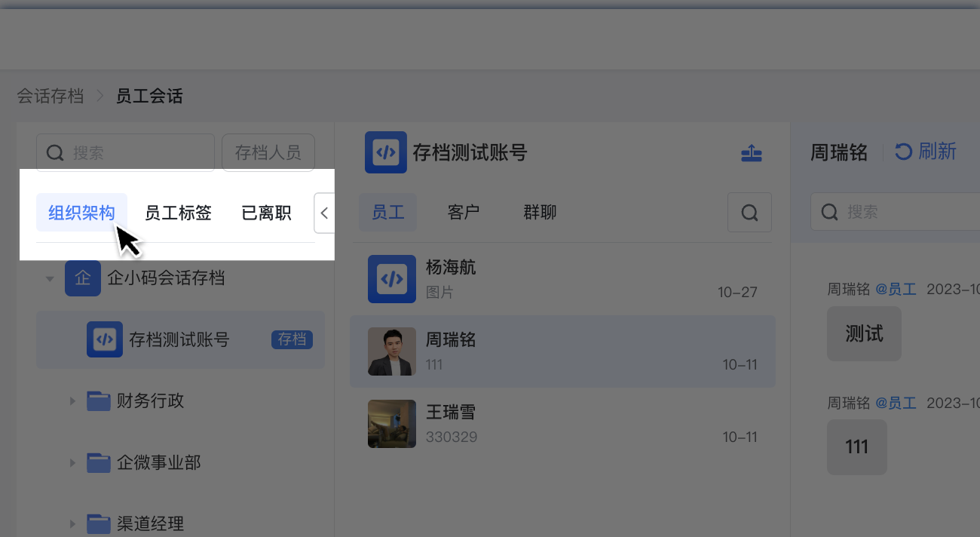
Task: Click the 存档测试账号 code avatar in tree
Action: point(105,339)
